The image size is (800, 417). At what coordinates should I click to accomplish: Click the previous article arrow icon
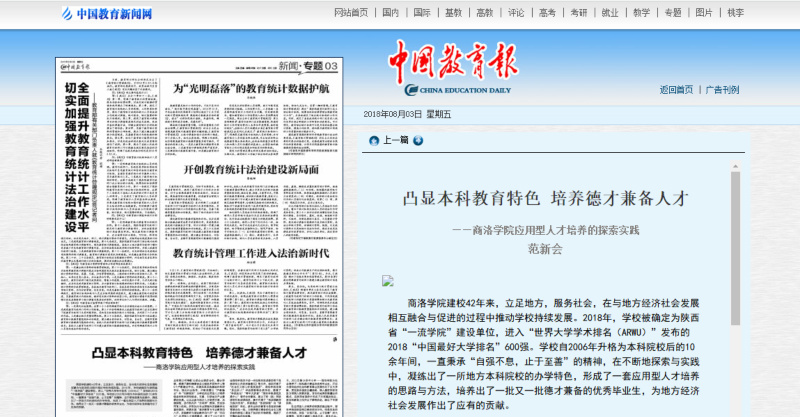(x=375, y=140)
